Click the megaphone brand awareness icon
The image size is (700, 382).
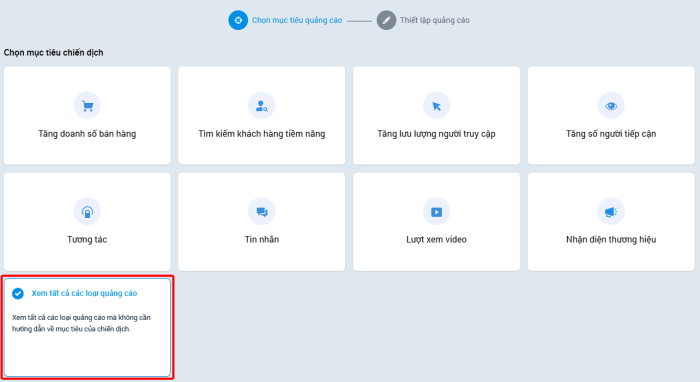611,212
